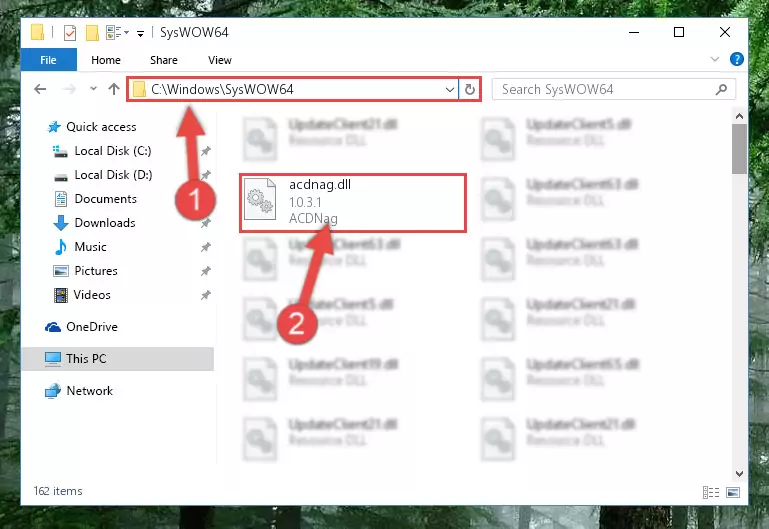Click the pin icon beside Music
769x529 pixels.
pyautogui.click(x=206, y=247)
